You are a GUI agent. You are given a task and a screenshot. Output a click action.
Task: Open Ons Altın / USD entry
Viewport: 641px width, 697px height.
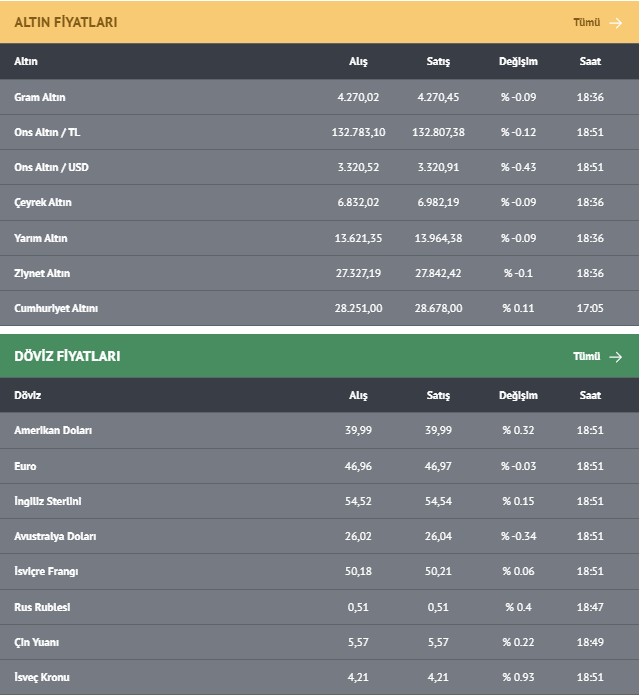pyautogui.click(x=320, y=167)
